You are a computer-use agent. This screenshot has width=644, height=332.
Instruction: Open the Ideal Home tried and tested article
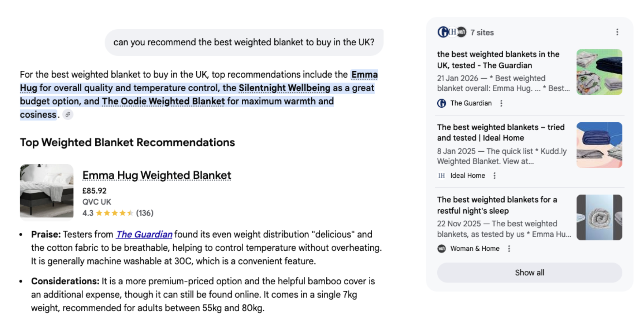click(501, 132)
